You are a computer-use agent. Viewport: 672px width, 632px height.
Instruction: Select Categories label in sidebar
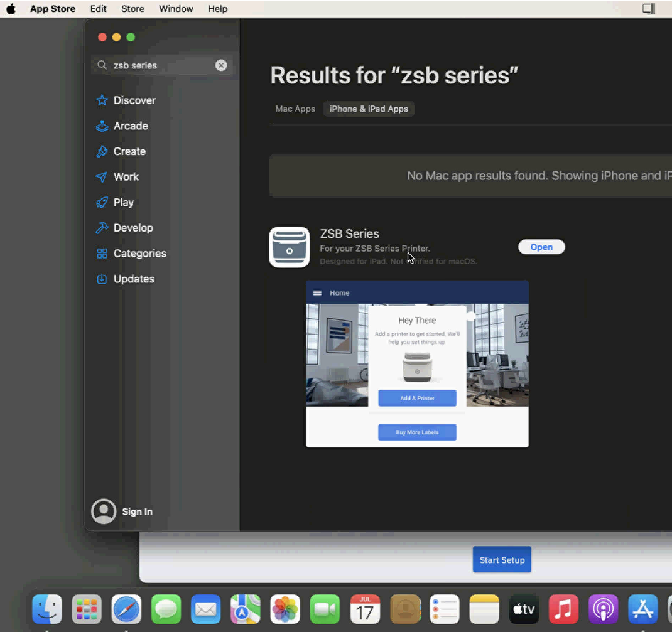pos(139,254)
